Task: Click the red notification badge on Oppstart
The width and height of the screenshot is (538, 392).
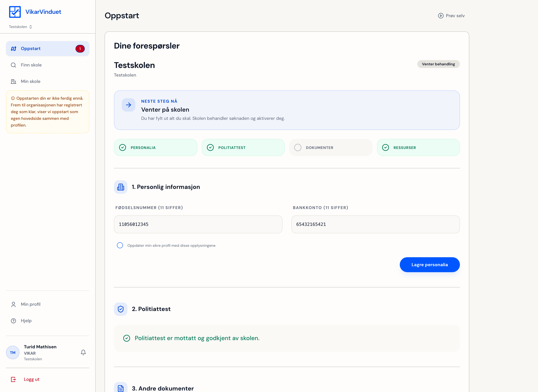Action: pyautogui.click(x=80, y=49)
